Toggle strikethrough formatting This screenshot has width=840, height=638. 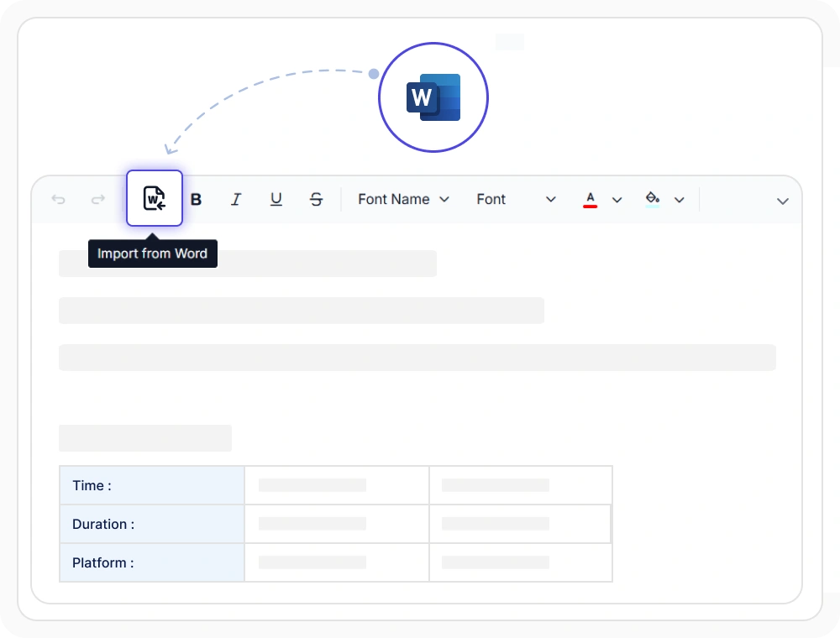pyautogui.click(x=316, y=200)
